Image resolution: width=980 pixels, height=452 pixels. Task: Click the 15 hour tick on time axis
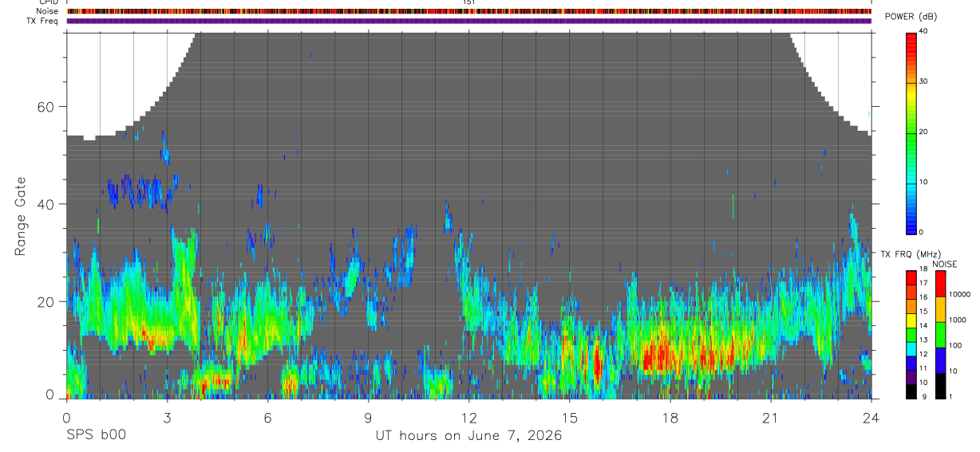[569, 418]
